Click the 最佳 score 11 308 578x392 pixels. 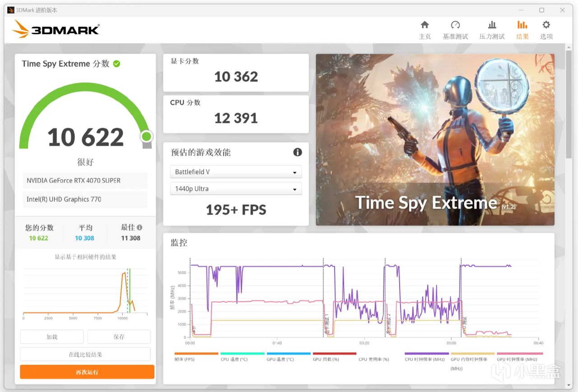tap(131, 238)
